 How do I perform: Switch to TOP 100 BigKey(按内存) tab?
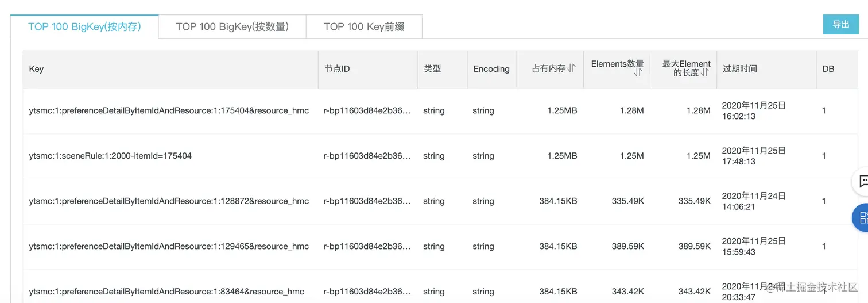click(x=84, y=26)
